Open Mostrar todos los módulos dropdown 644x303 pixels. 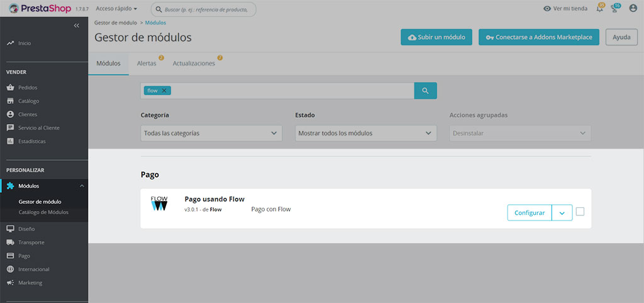(366, 133)
